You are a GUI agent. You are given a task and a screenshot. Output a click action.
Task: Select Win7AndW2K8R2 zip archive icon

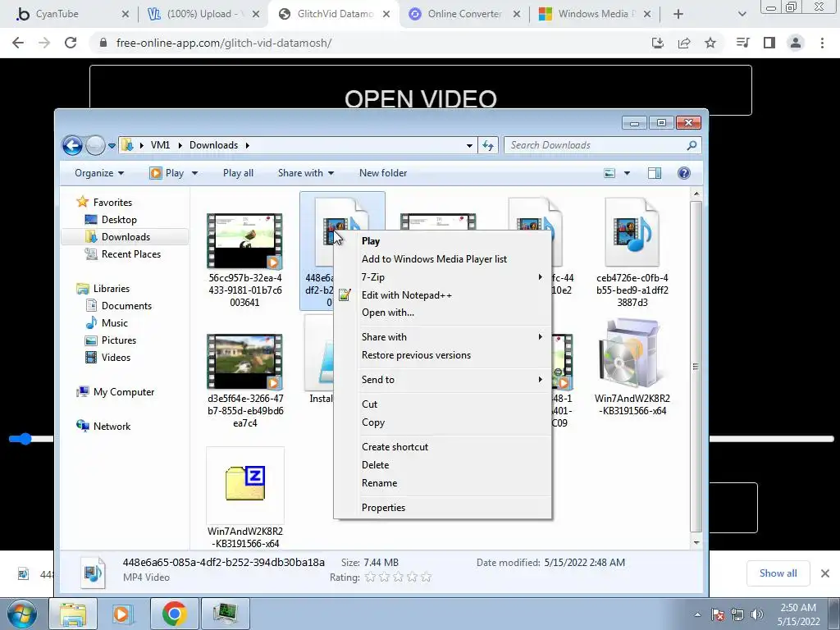tap(245, 484)
